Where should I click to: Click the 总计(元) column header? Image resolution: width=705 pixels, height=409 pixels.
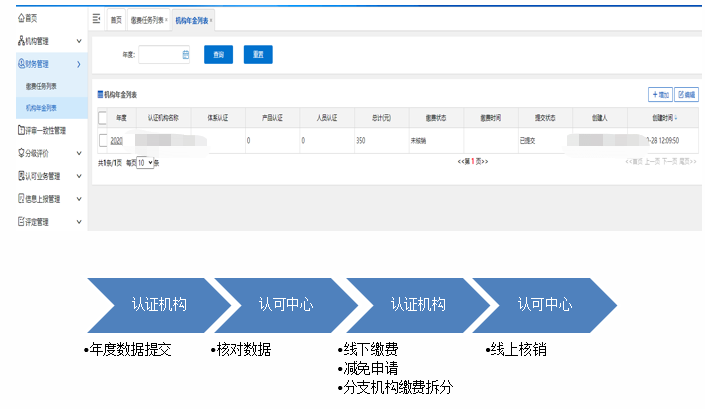pos(381,118)
